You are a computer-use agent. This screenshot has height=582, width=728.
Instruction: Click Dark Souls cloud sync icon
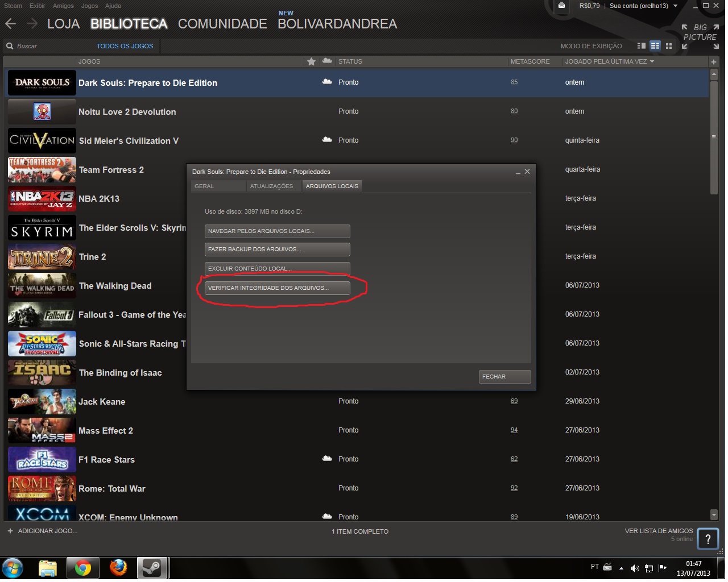327,82
